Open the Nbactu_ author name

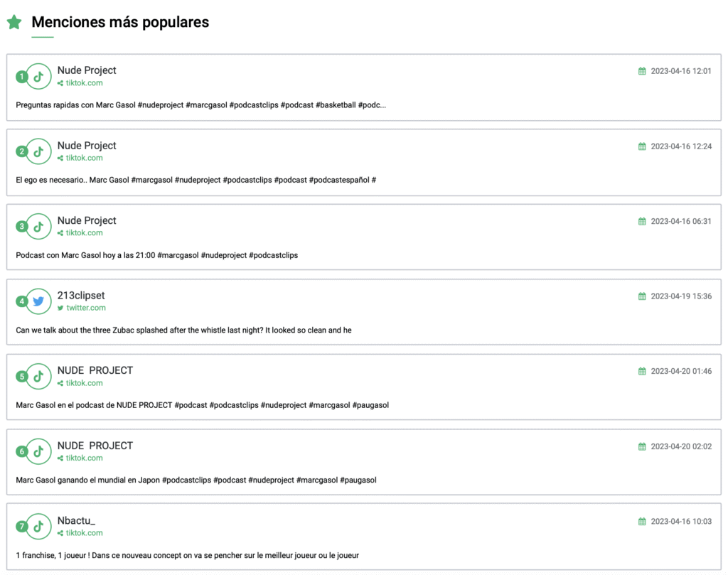76,520
